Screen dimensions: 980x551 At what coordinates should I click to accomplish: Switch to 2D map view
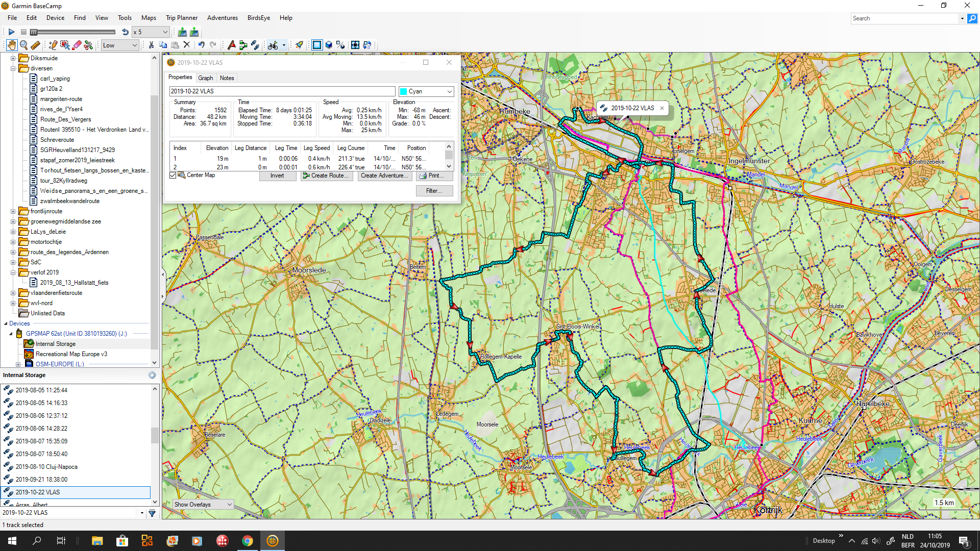(317, 45)
